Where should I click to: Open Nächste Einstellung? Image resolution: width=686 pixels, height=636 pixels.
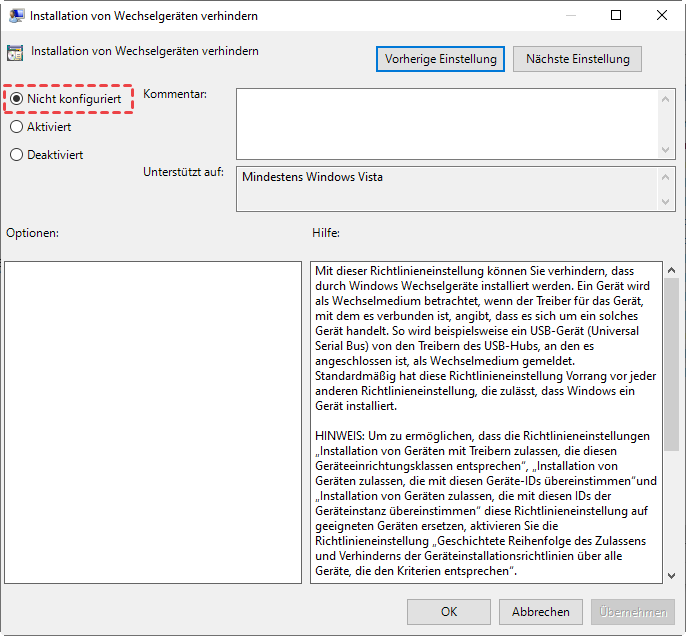click(577, 59)
